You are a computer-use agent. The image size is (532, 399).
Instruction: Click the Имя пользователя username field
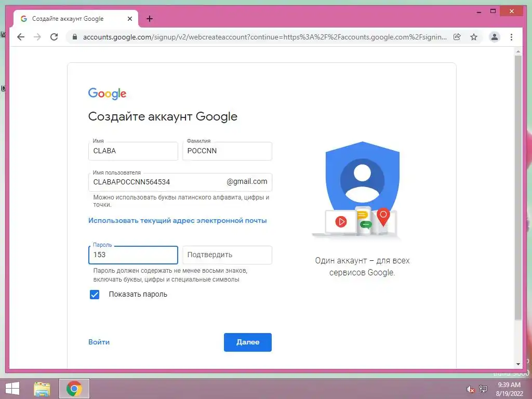(x=180, y=182)
